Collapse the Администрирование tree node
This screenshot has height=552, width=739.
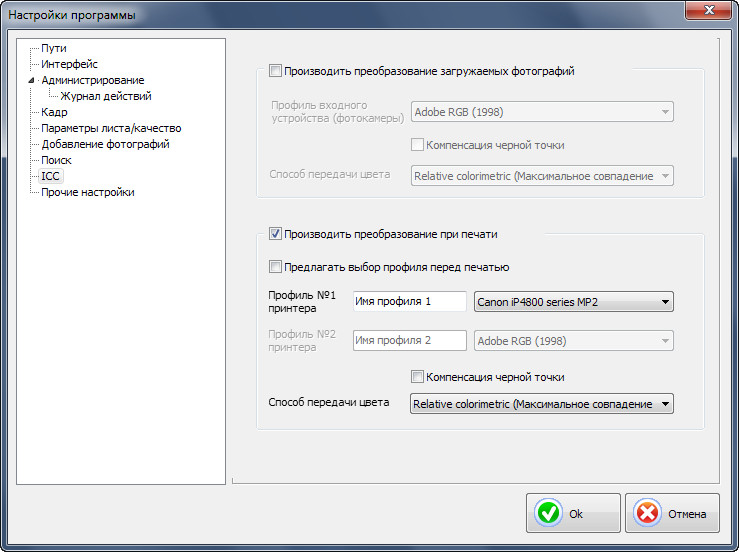click(x=31, y=80)
